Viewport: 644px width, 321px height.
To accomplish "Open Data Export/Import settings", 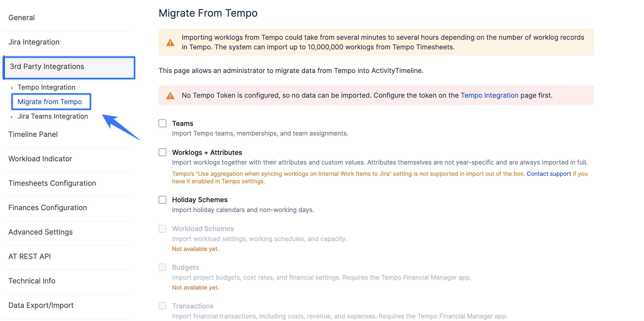I will 41,305.
